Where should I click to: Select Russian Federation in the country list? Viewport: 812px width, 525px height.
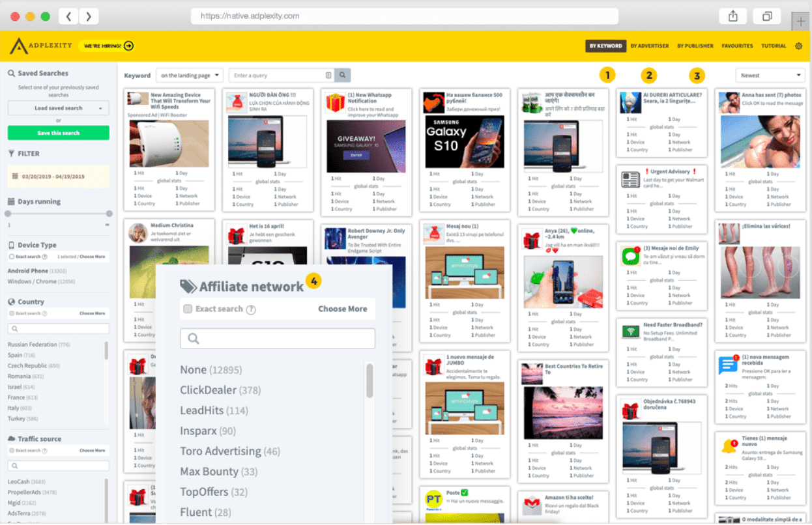click(x=38, y=345)
